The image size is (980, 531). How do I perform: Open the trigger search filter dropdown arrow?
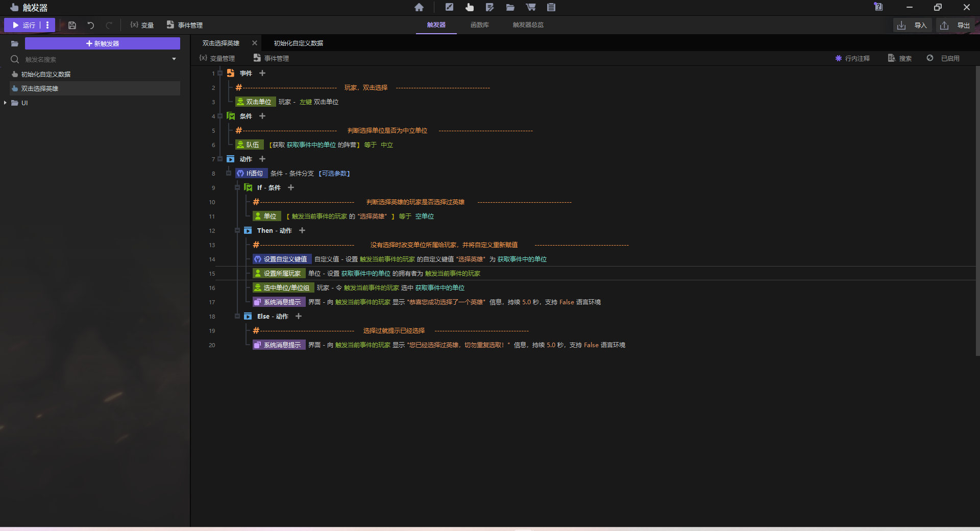174,59
